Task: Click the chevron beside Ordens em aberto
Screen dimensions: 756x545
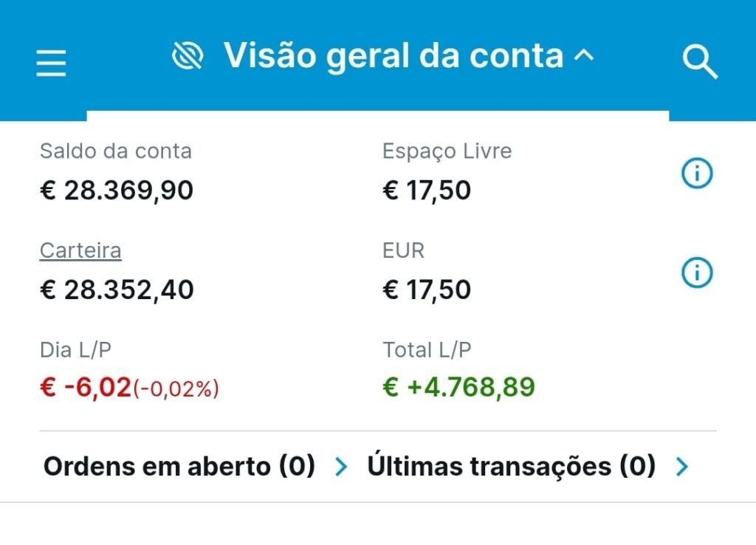Action: coord(341,466)
